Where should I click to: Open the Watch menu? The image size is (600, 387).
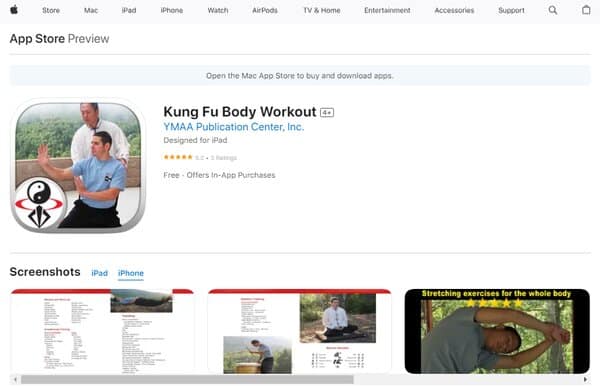218,11
